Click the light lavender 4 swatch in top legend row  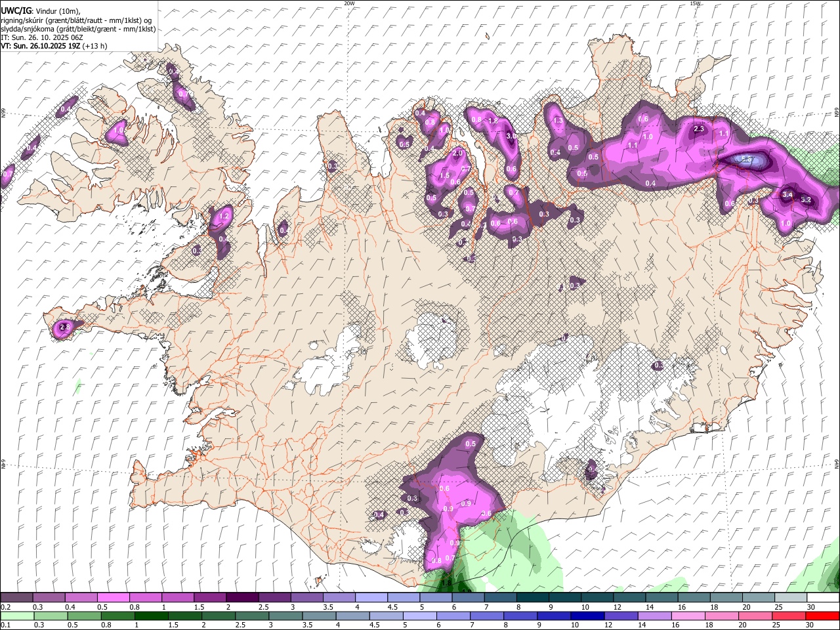point(371,598)
